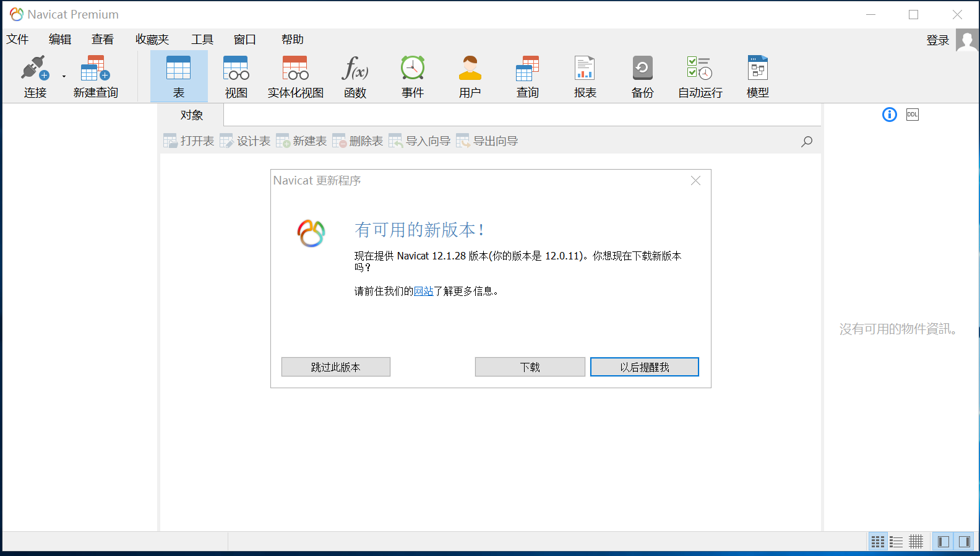Select the 表 table toolbar icon
The width and height of the screenshot is (980, 556).
pos(179,77)
